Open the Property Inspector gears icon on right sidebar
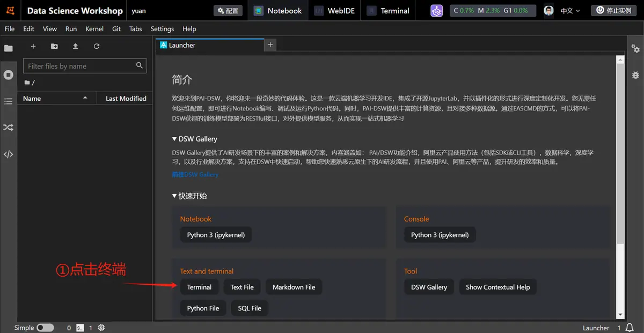The image size is (644, 333). (635, 49)
